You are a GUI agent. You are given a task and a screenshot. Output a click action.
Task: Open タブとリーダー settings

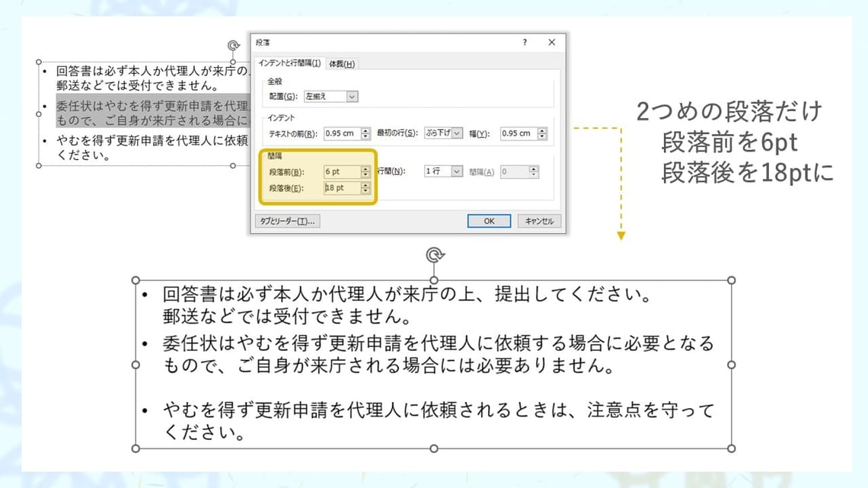click(286, 220)
